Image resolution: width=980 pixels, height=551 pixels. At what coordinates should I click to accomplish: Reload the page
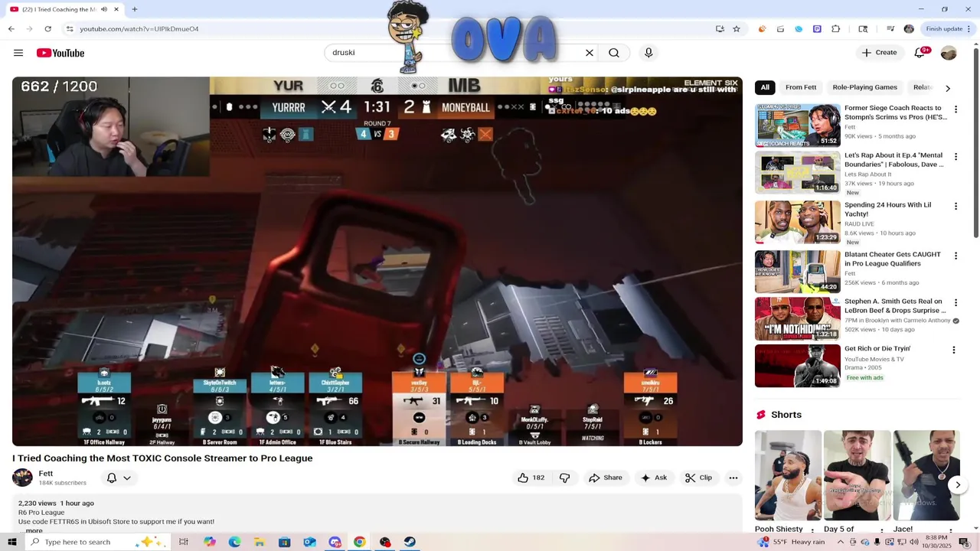[x=47, y=29]
